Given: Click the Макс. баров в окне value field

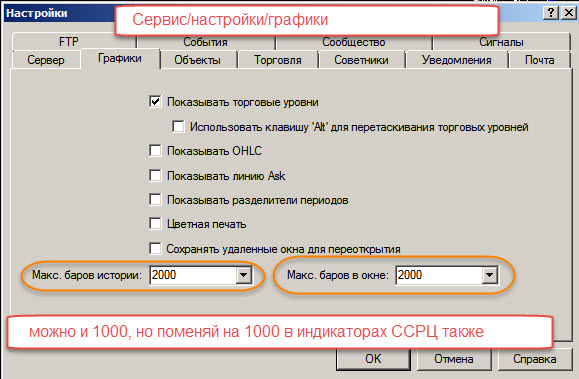Looking at the screenshot, I should pyautogui.click(x=439, y=275).
